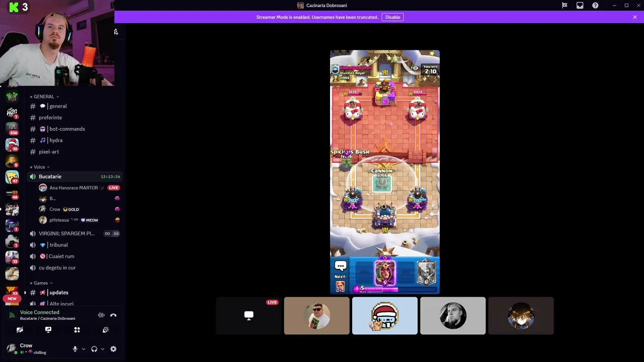Viewport: 644px width, 362px height.
Task: Open the Activities launcher icon
Action: point(77,330)
